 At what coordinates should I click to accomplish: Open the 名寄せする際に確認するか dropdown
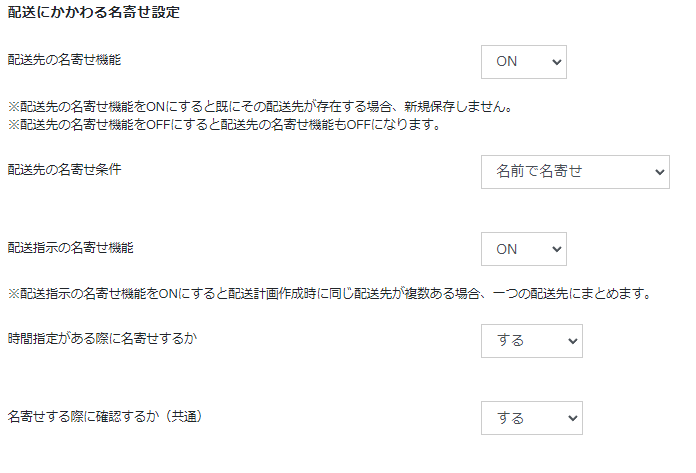click(530, 418)
